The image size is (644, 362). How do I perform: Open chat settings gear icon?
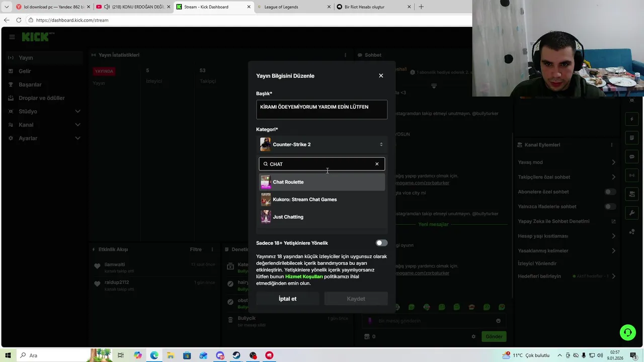(x=473, y=336)
